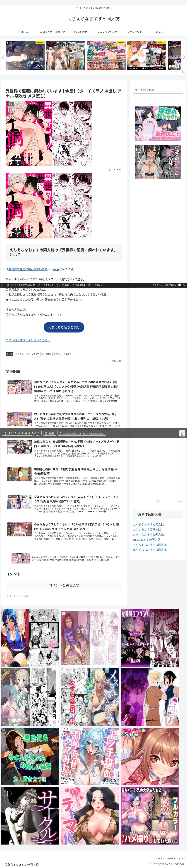187x868 pixels.
Task: Click the sidebar widget down chevron
Action: coord(158,501)
